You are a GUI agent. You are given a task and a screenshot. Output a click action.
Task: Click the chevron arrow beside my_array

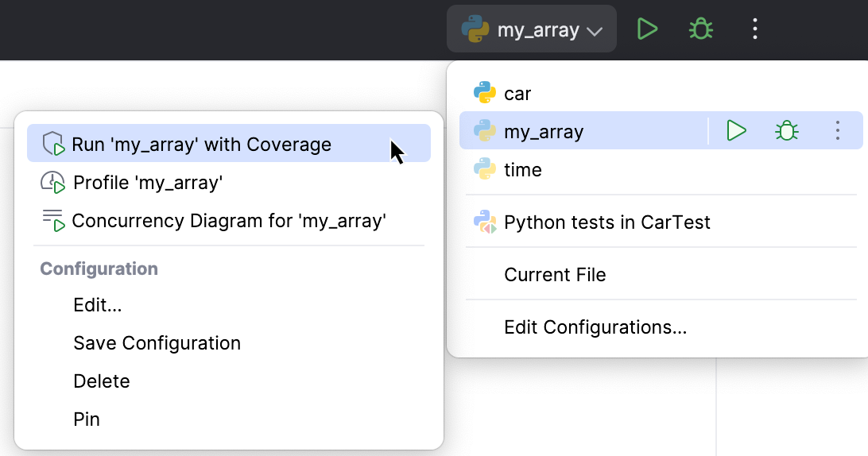click(595, 32)
